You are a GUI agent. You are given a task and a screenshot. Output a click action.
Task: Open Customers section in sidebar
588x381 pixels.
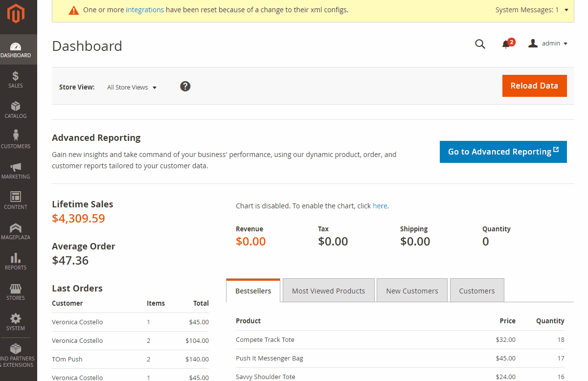[16, 140]
